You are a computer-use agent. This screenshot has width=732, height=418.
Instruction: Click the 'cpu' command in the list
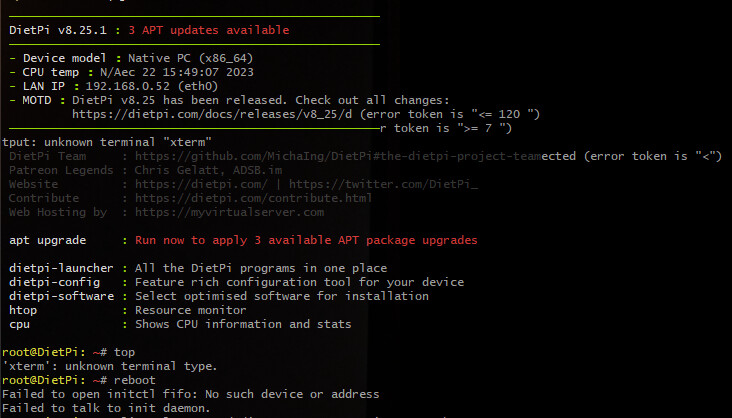pos(20,325)
